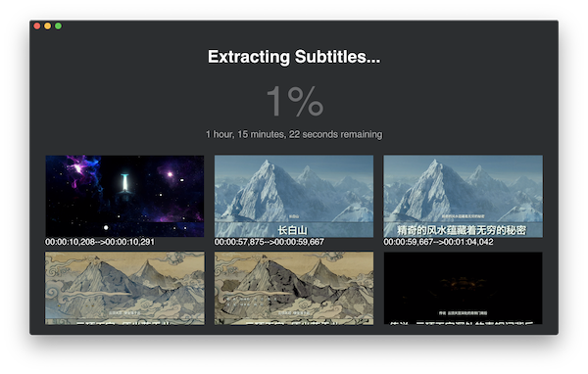Click the green fullscreen window button
The width and height of the screenshot is (588, 374).
click(58, 25)
